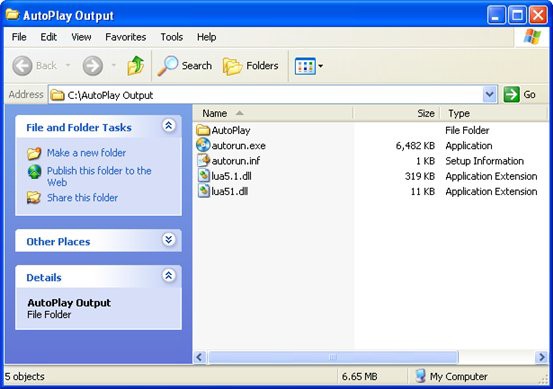Open the Views dropdown button
Viewport: 553px width, 389px height.
(309, 66)
